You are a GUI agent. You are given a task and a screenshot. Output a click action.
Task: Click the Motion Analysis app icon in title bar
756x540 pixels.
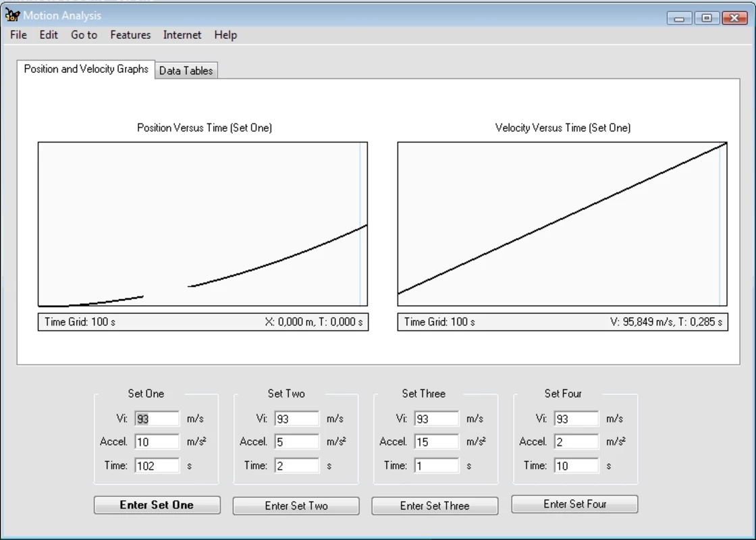13,16
